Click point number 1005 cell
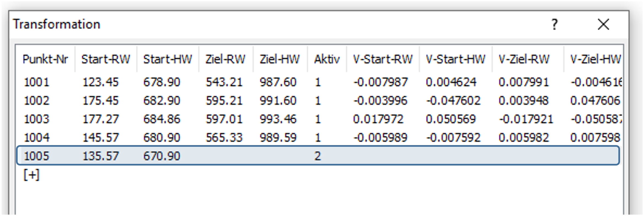This screenshot has height=216, width=644. coord(37,156)
